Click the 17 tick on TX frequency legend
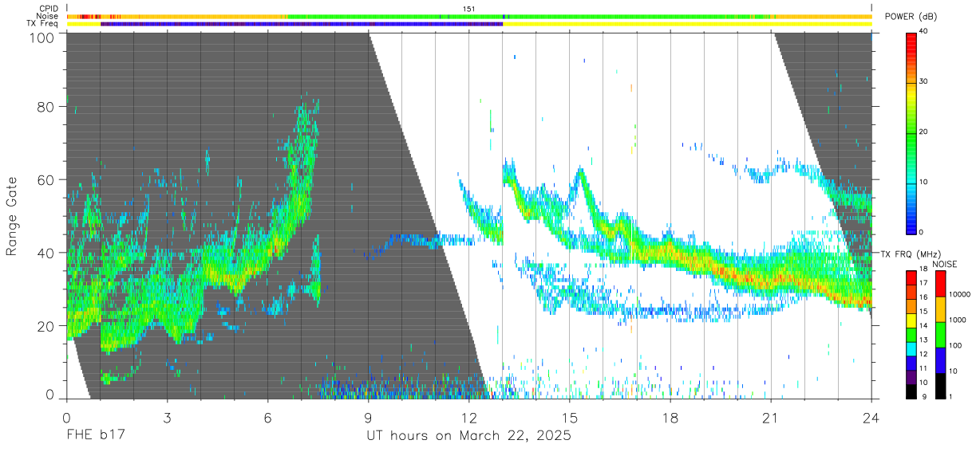This screenshot has width=980, height=452. click(x=923, y=283)
